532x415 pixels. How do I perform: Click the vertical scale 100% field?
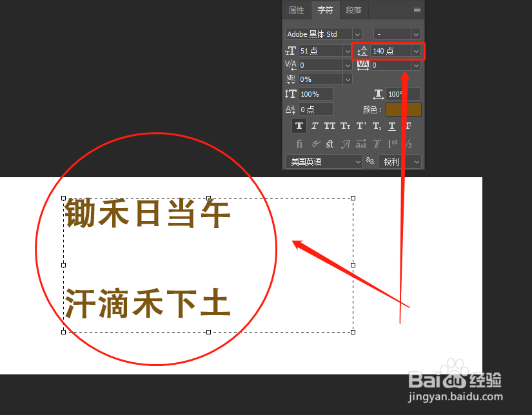click(315, 94)
